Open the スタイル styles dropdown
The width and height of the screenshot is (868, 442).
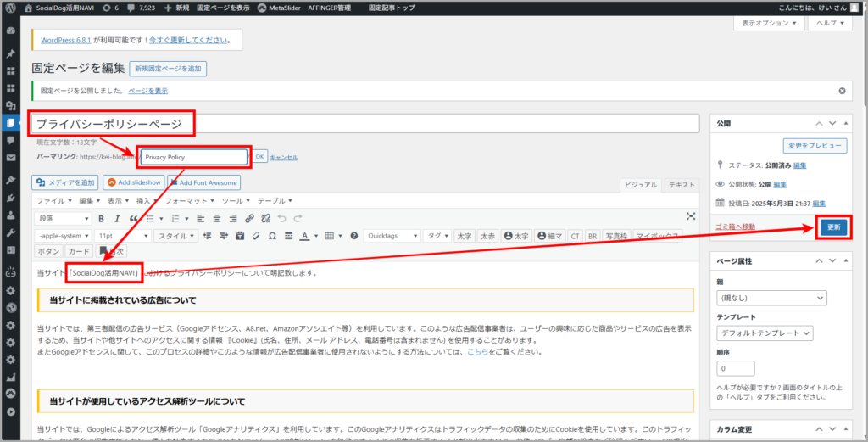point(175,236)
